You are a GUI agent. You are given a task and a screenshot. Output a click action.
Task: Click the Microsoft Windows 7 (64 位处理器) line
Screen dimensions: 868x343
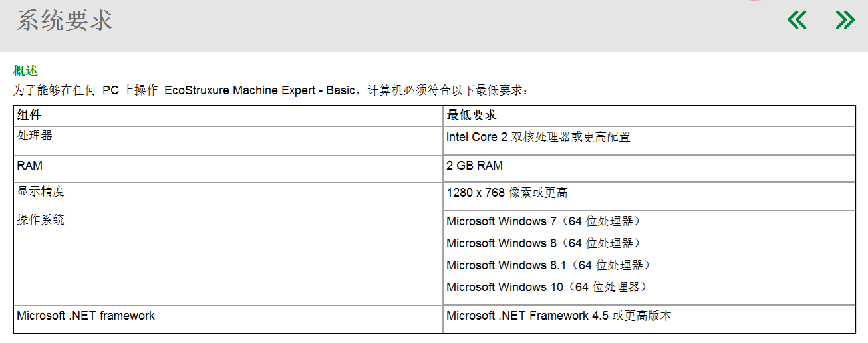click(x=545, y=221)
